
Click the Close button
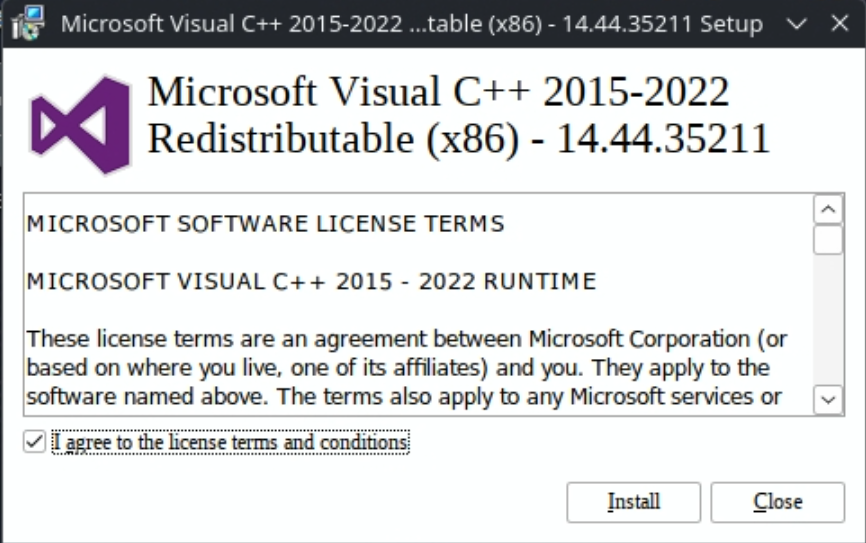(x=778, y=502)
